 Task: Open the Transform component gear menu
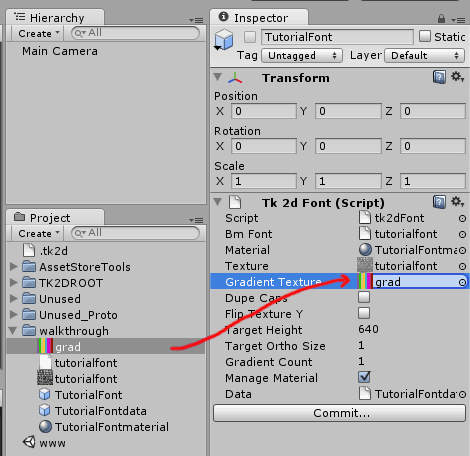(457, 77)
